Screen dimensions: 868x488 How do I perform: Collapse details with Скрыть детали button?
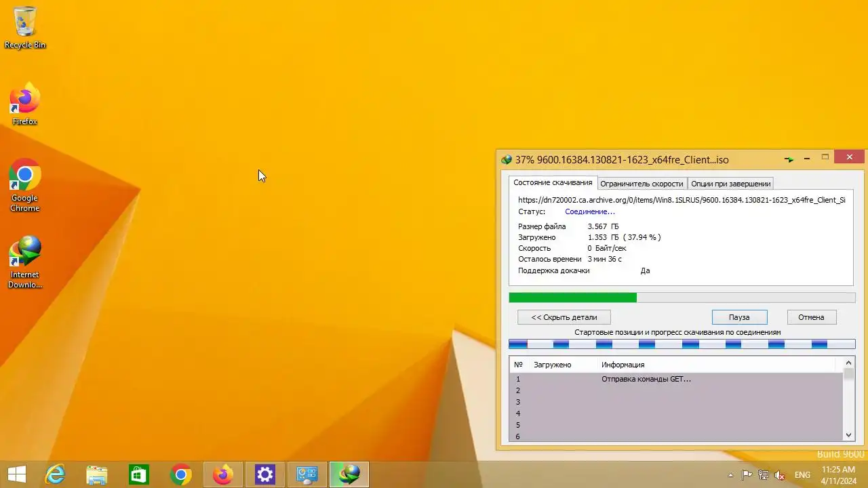[x=564, y=317]
